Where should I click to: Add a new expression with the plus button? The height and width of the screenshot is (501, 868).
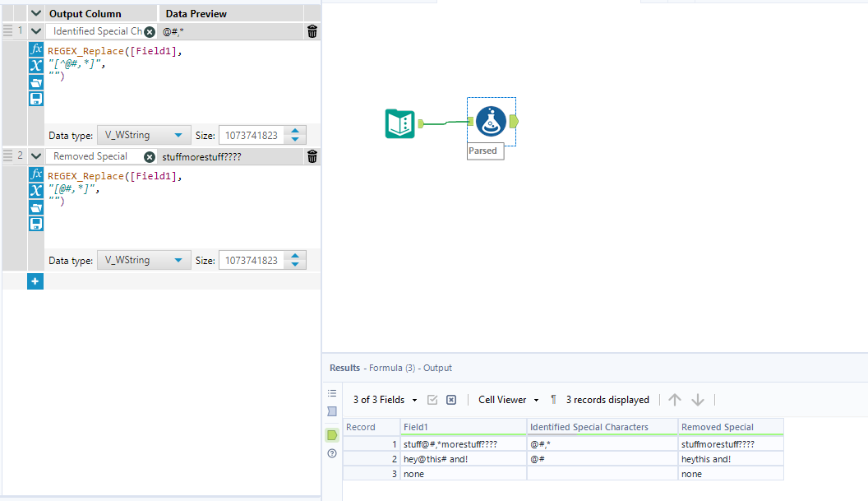point(35,281)
